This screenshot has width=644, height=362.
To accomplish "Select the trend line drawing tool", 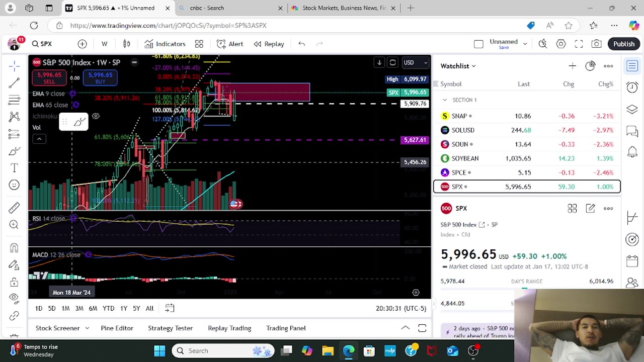I will (14, 83).
